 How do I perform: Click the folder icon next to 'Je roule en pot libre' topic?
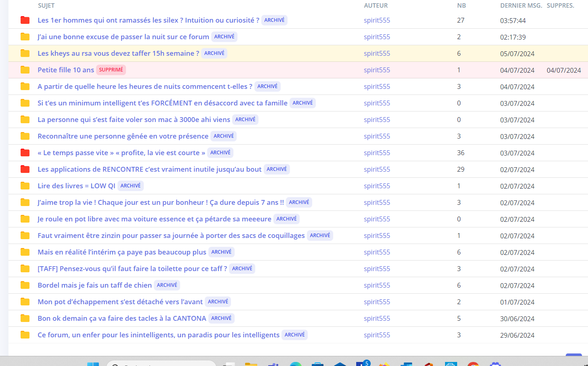(x=25, y=219)
